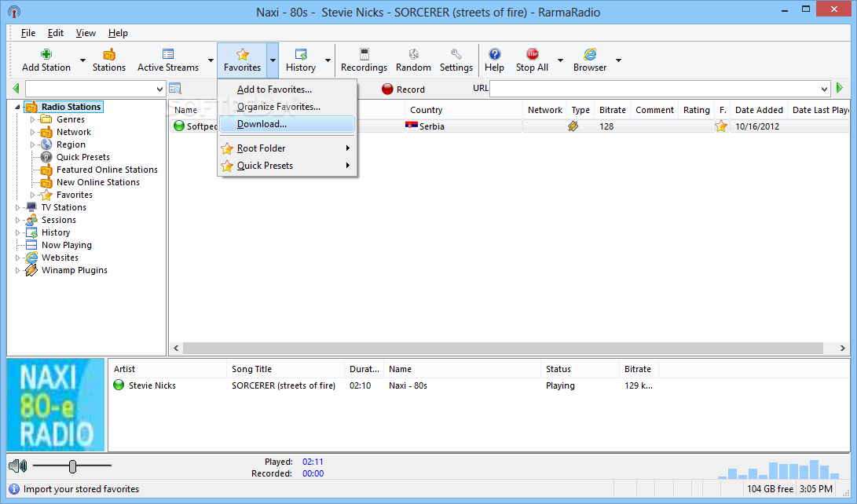The height and width of the screenshot is (504, 857).
Task: Collapse the Radio Stations tree node
Action: tap(17, 107)
